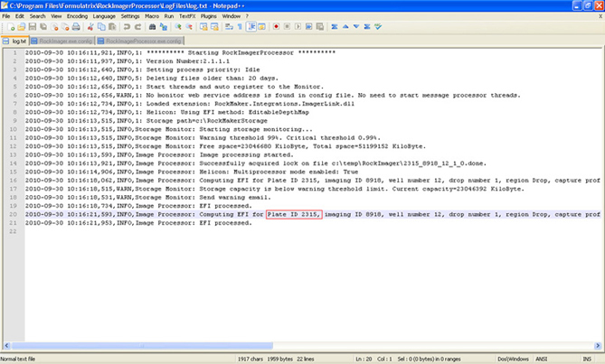Switch to the log.txt tab
This screenshot has height=364, width=605.
[x=14, y=41]
